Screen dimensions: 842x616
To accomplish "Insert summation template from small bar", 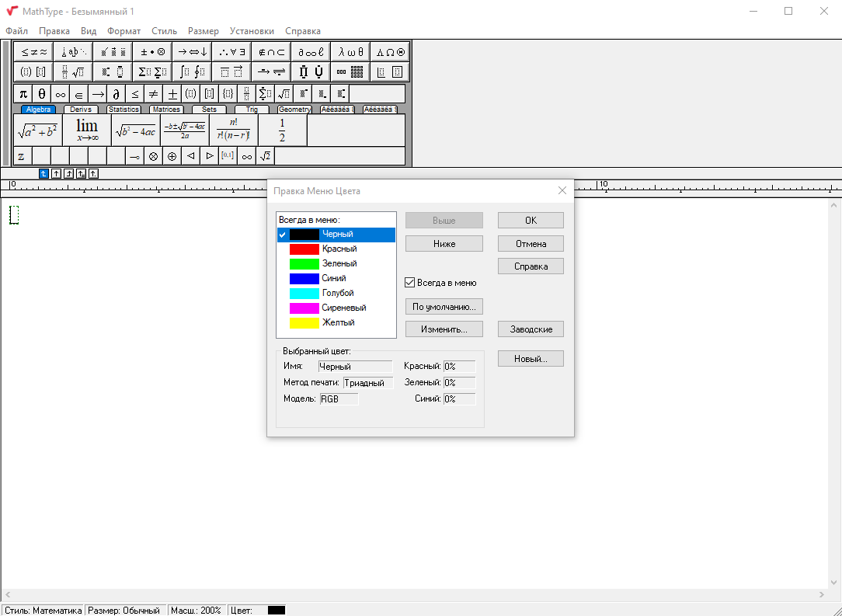I will [x=266, y=94].
